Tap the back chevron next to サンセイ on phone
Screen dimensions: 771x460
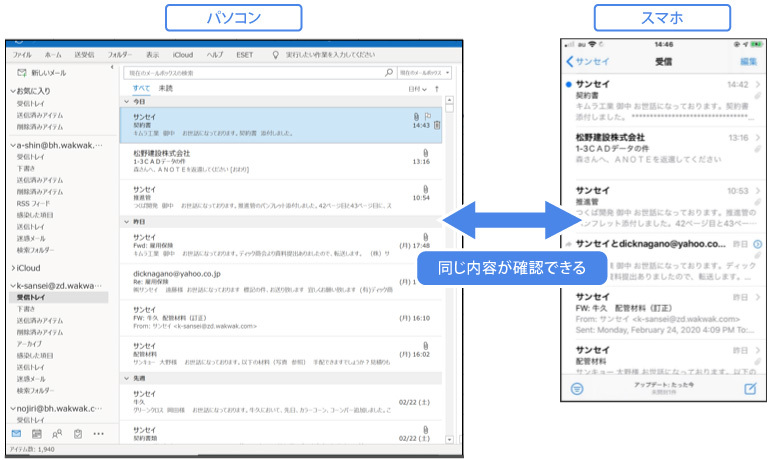(x=571, y=62)
